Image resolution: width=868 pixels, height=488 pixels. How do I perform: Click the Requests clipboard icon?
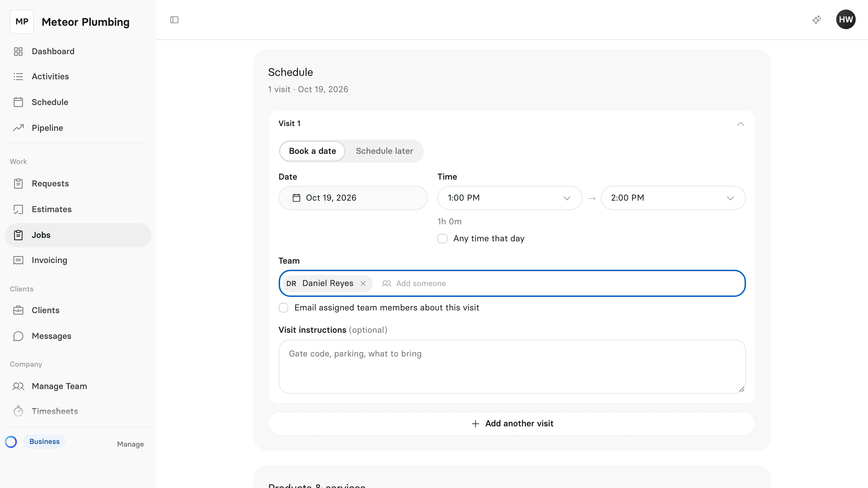[x=18, y=183]
